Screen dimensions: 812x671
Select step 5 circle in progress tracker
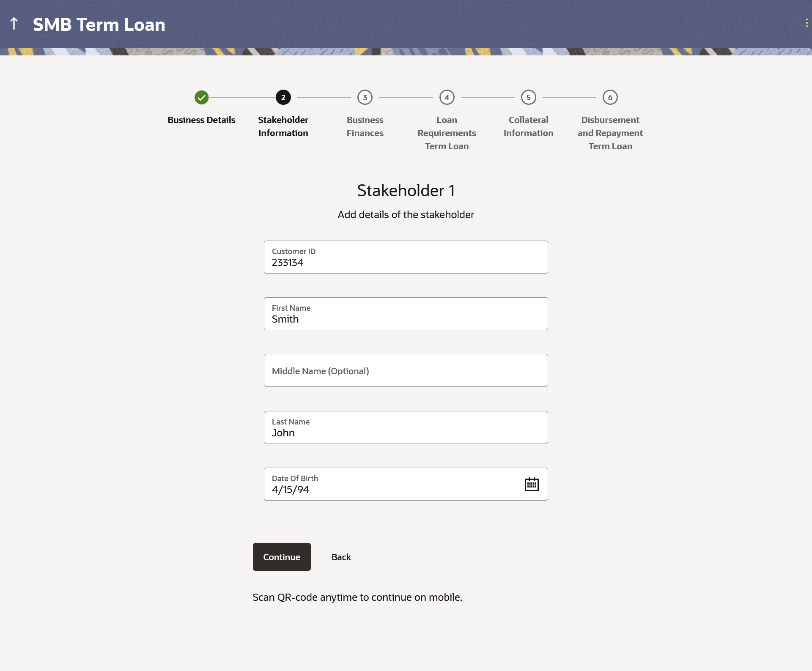pos(528,97)
